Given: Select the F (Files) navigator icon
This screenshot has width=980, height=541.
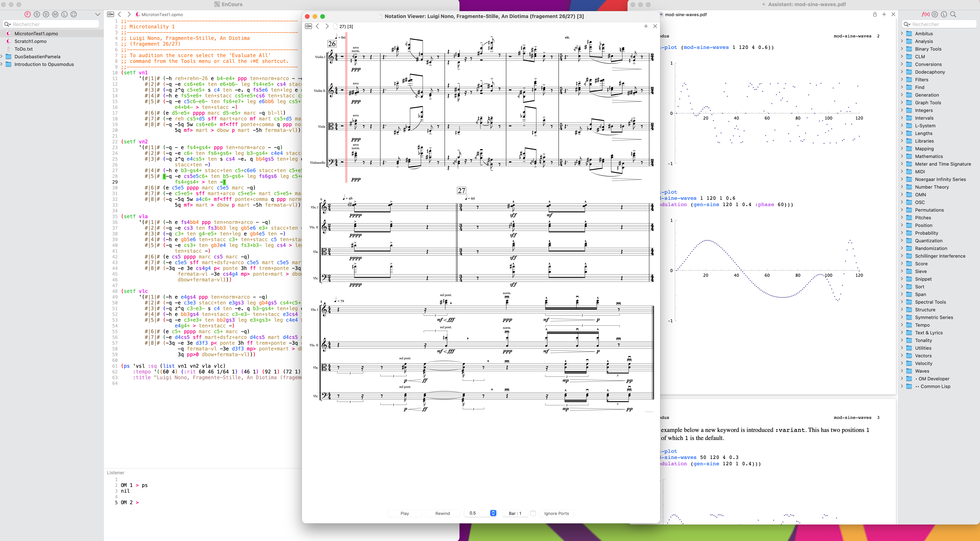Looking at the screenshot, I should coord(27,14).
